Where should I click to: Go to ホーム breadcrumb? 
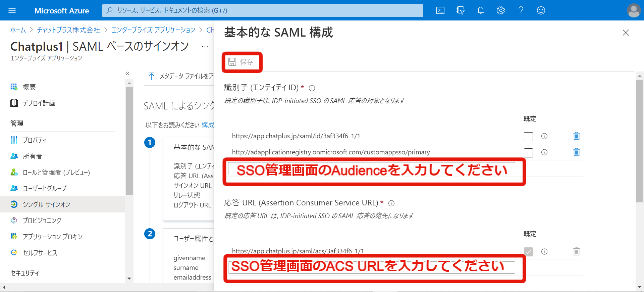[18, 30]
